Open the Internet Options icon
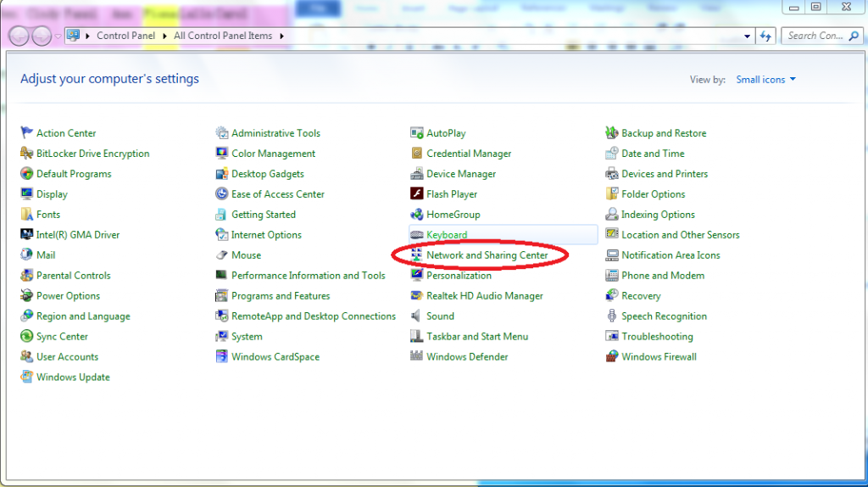The height and width of the screenshot is (487, 868). pyautogui.click(x=221, y=235)
